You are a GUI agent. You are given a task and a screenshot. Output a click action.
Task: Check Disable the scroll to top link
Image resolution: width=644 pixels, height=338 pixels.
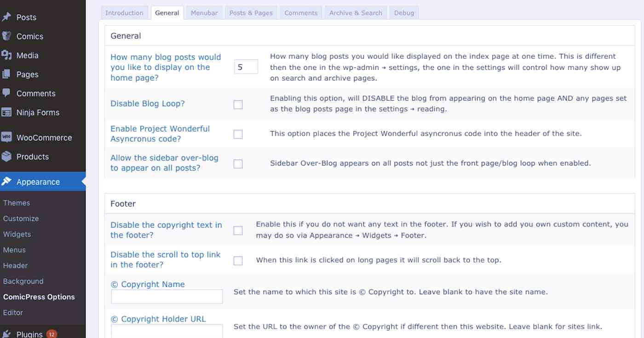[238, 260]
